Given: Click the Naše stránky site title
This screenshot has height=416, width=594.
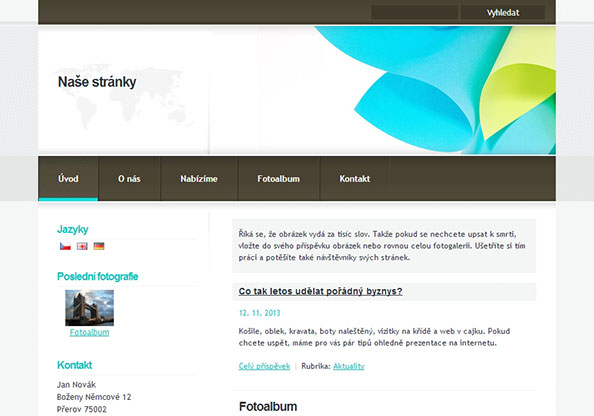Looking at the screenshot, I should click(x=97, y=82).
